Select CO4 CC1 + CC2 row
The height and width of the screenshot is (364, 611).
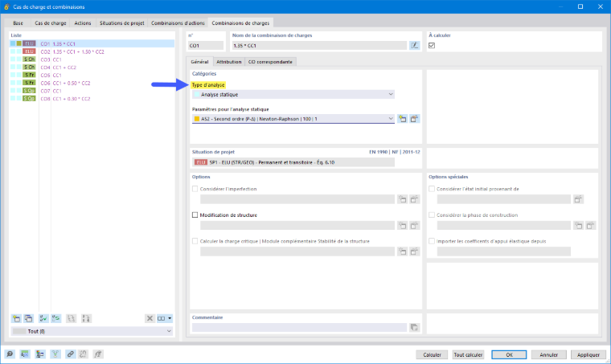point(92,67)
